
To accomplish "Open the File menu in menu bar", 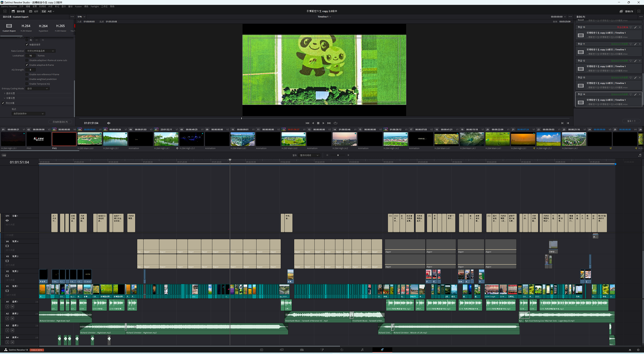I will click(21, 6).
